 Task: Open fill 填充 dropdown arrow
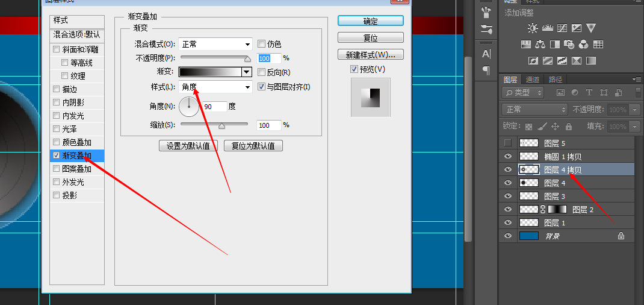636,127
